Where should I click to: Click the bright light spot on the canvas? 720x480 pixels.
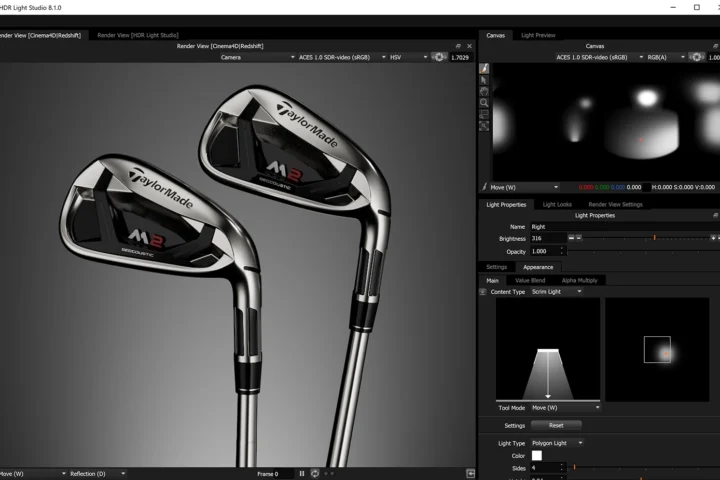(647, 98)
